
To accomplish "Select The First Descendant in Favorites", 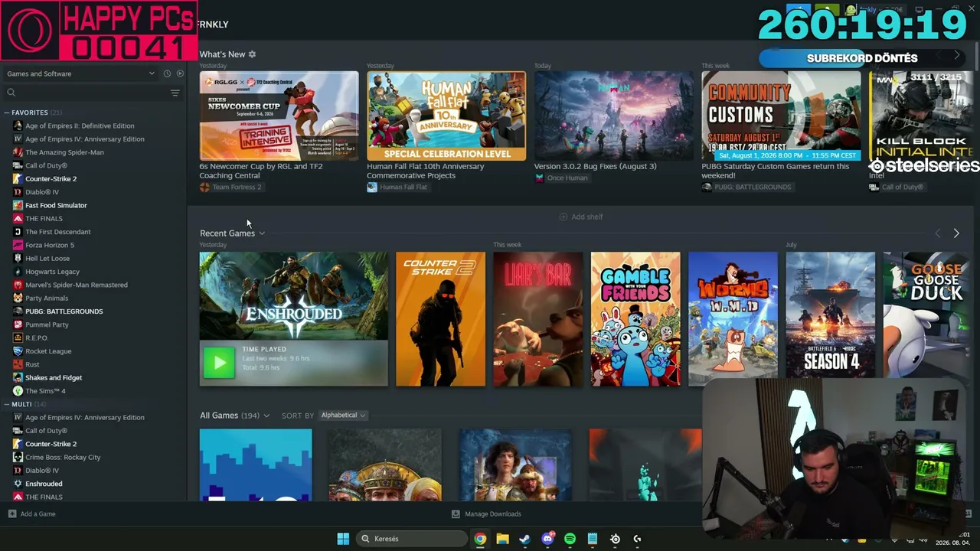I will pyautogui.click(x=57, y=232).
